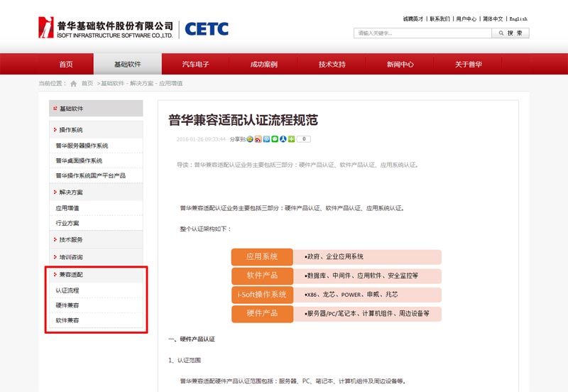Open 基础软件 navigation tab
The image size is (568, 392).
point(128,64)
